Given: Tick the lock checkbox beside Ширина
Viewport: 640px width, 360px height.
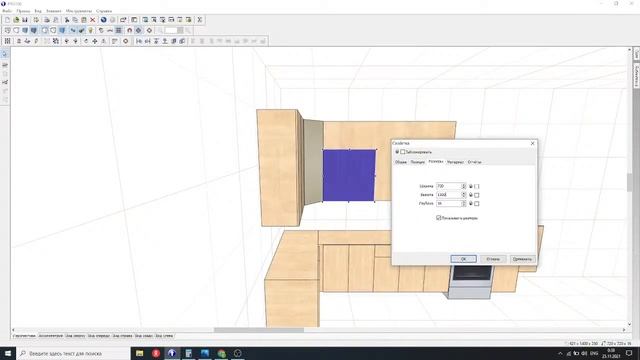Looking at the screenshot, I should [x=477, y=187].
